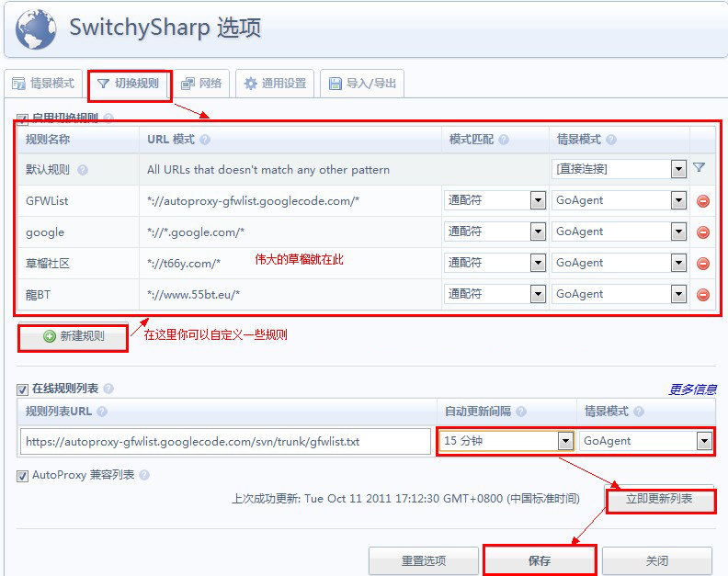Image resolution: width=728 pixels, height=576 pixels.
Task: Open help icon beside 自动更新间隔
Action: tap(521, 412)
